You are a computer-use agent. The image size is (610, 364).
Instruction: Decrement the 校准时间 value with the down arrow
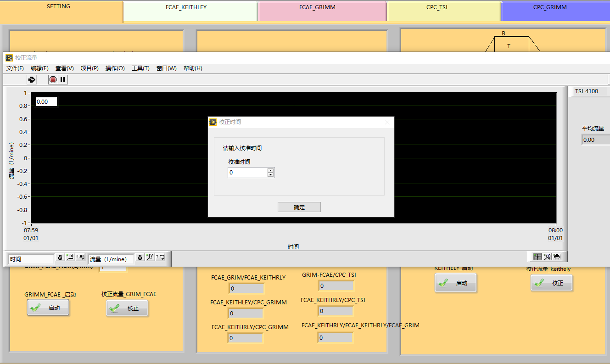point(271,175)
